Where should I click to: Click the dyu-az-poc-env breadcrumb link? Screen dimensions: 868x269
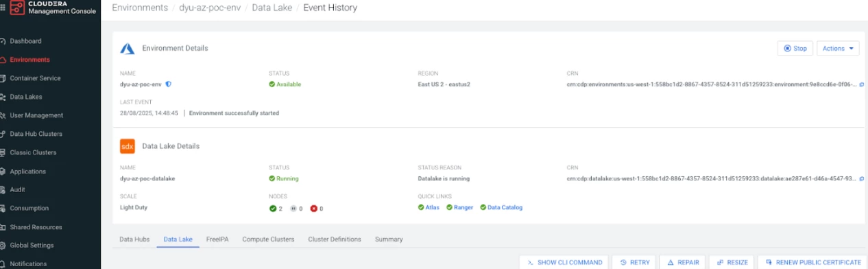210,8
